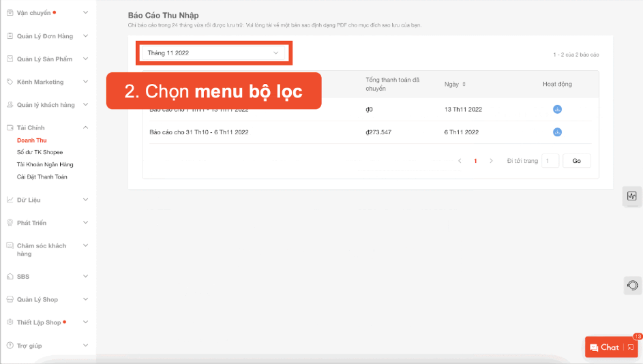The image size is (643, 364).
Task: Click the 'Tổng thanh toán đã chuyển' column header
Action: click(393, 84)
